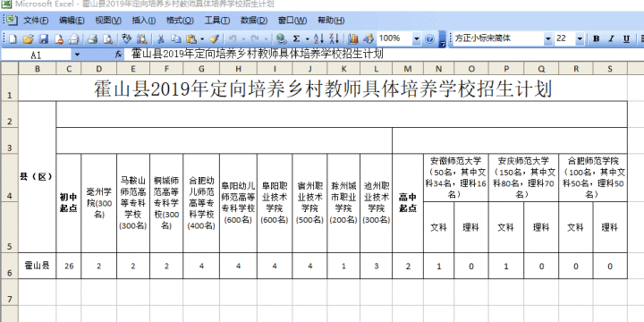The image size is (644, 322).
Task: Click the insert function fx button
Action: click(118, 55)
